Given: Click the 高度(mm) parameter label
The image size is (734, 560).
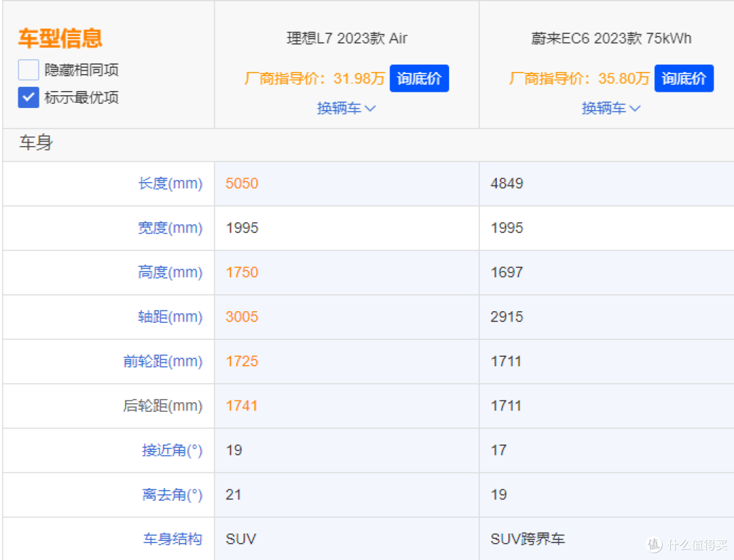Looking at the screenshot, I should tap(171, 273).
